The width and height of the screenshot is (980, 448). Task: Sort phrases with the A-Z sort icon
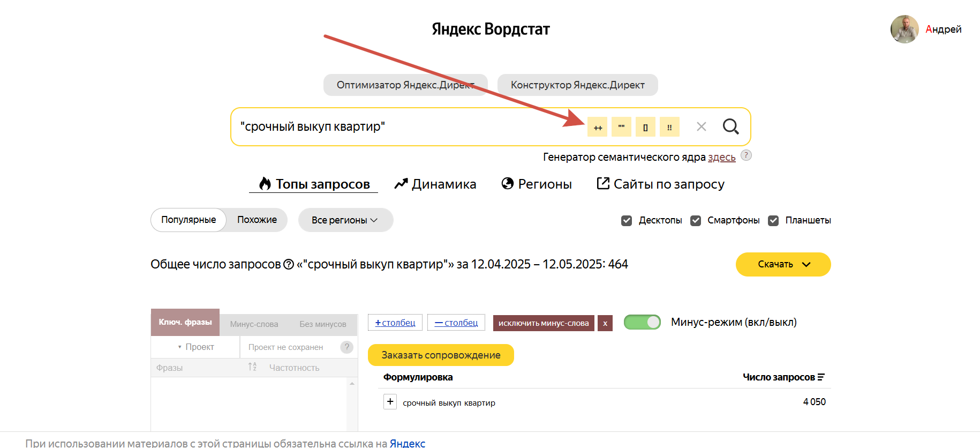point(252,367)
